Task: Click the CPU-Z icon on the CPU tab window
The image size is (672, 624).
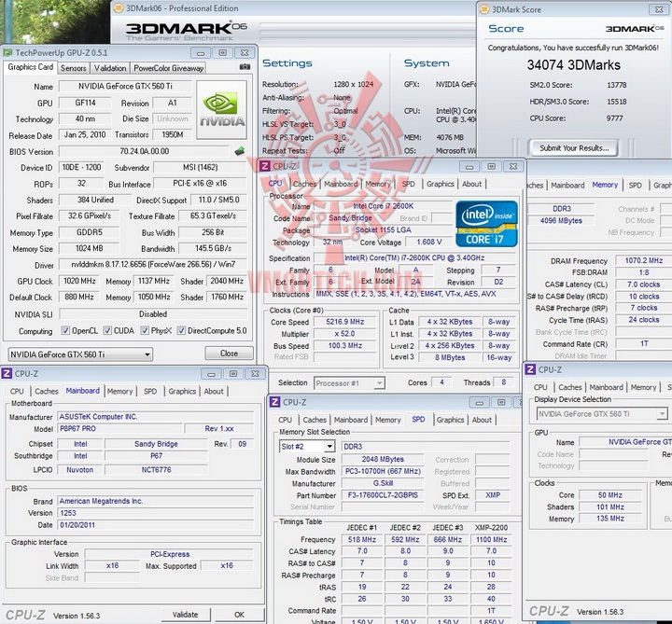Action: tap(265, 166)
